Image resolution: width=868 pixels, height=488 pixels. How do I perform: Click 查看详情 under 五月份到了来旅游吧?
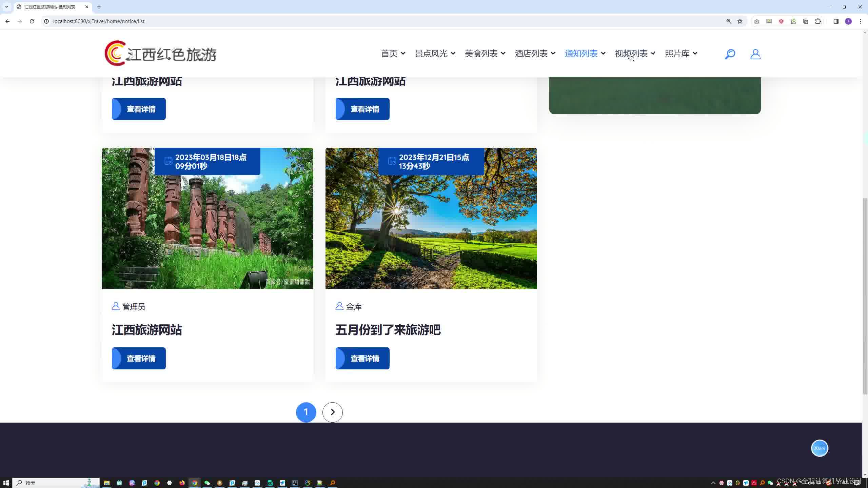tap(362, 358)
